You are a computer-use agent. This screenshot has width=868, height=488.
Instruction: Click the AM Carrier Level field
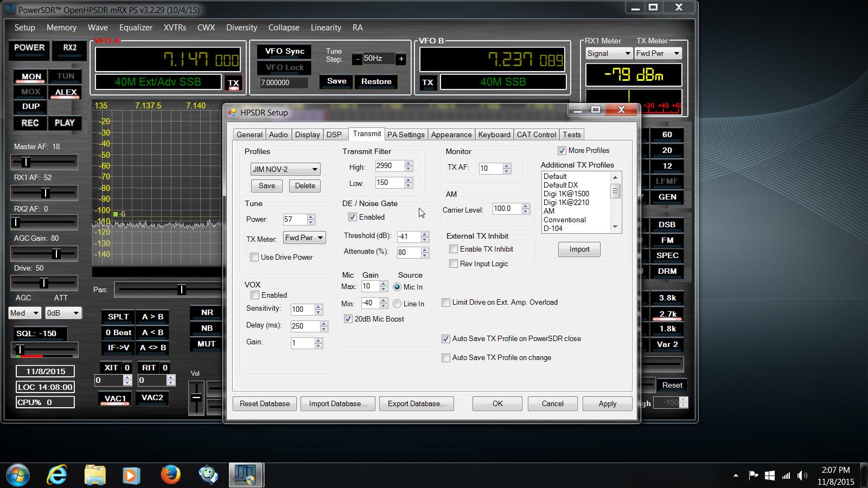[506, 208]
